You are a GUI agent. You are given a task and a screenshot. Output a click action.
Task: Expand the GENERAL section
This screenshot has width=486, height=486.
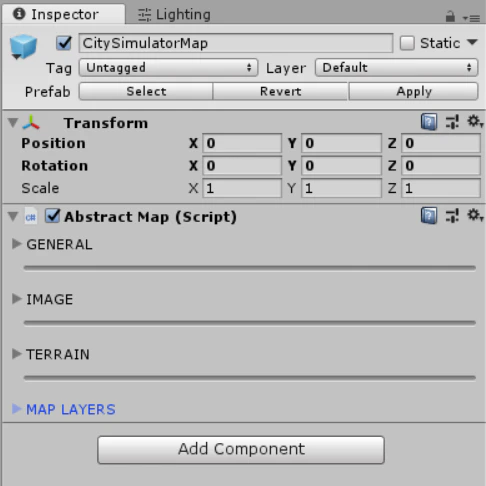16,244
